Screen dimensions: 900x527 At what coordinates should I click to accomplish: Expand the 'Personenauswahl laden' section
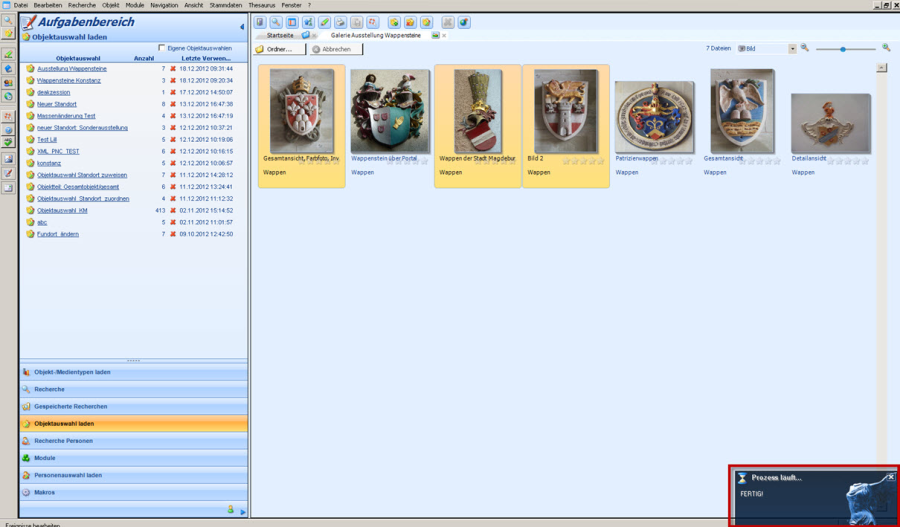click(x=134, y=475)
